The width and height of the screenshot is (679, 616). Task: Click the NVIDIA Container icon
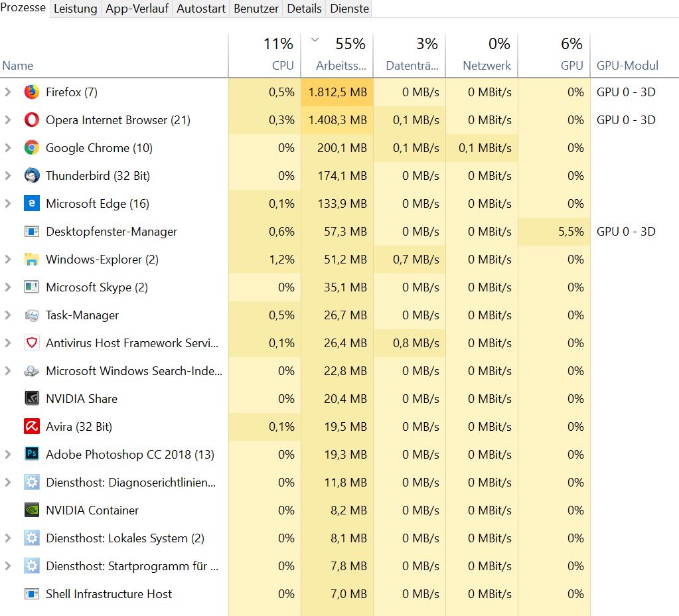point(32,510)
